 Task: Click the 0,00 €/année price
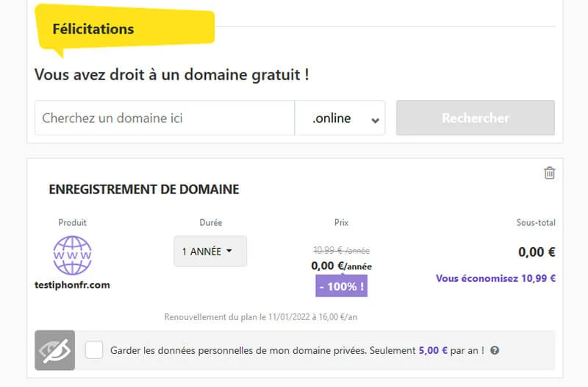click(x=341, y=266)
